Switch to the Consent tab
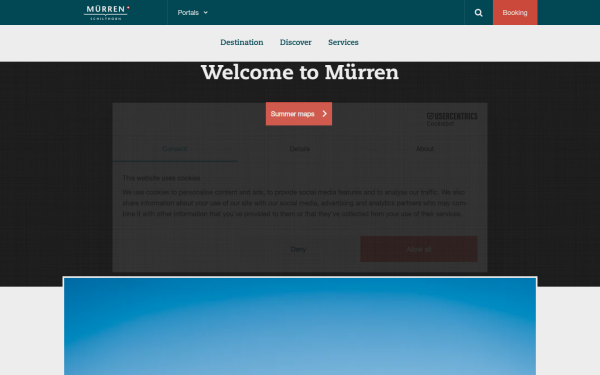This screenshot has width=600, height=375. (175, 149)
